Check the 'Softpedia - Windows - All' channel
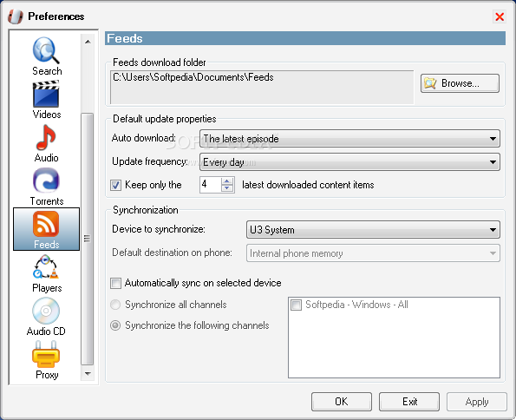 pos(296,305)
